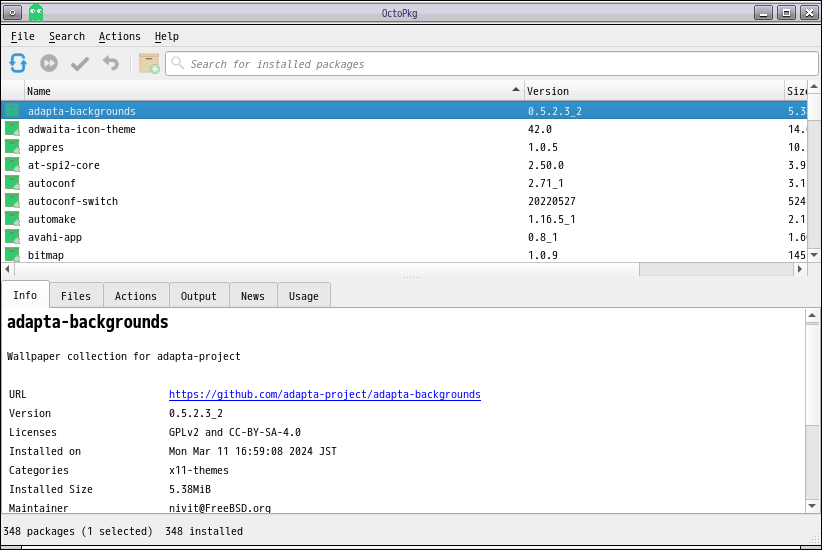Click the 5.38MiB installed size value
Viewport: 822px width, 550px height.
click(x=190, y=489)
